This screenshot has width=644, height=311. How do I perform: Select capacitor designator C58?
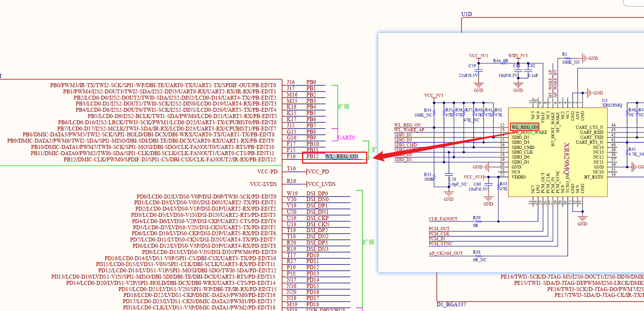click(452, 179)
